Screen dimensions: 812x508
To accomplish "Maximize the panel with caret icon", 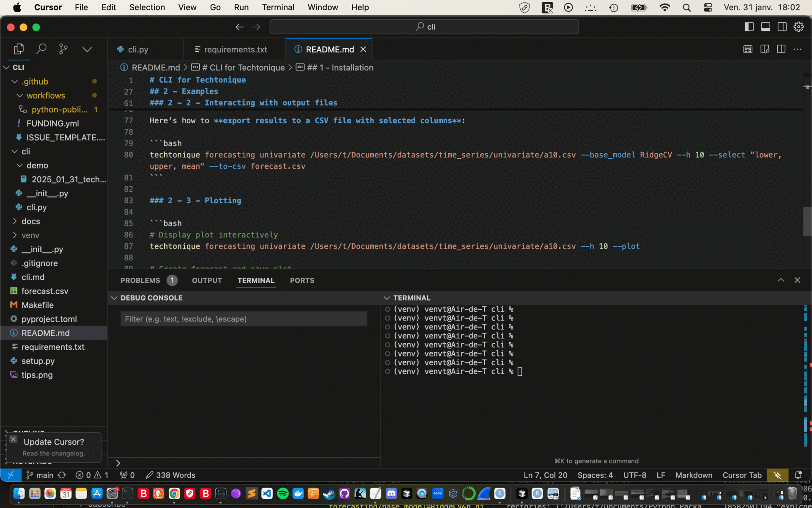I will pyautogui.click(x=781, y=280).
